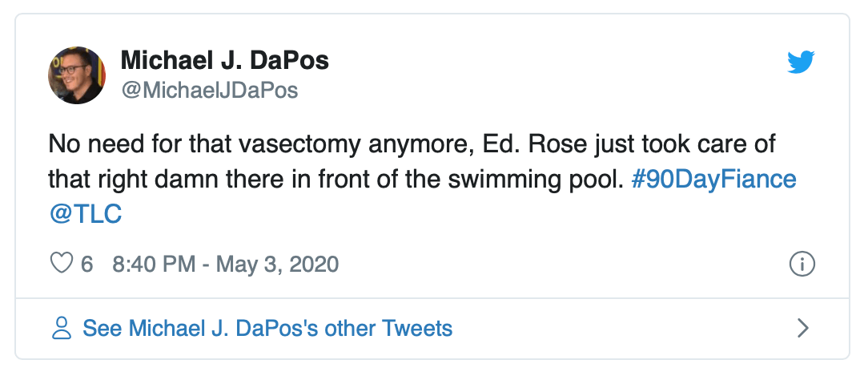
Task: Expand other Tweets with the right chevron
Action: click(x=803, y=328)
